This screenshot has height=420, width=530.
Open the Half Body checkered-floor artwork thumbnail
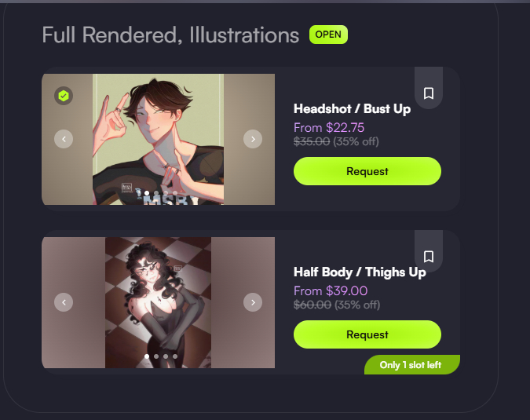pos(158,302)
